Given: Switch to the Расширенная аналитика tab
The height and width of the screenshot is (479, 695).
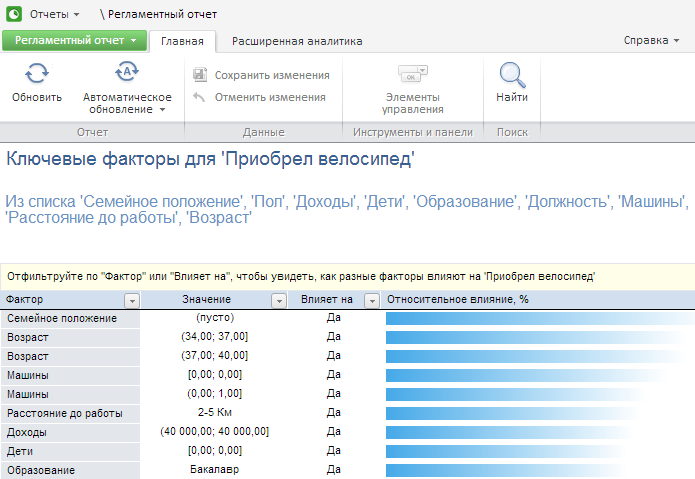Looking at the screenshot, I should [x=297, y=41].
